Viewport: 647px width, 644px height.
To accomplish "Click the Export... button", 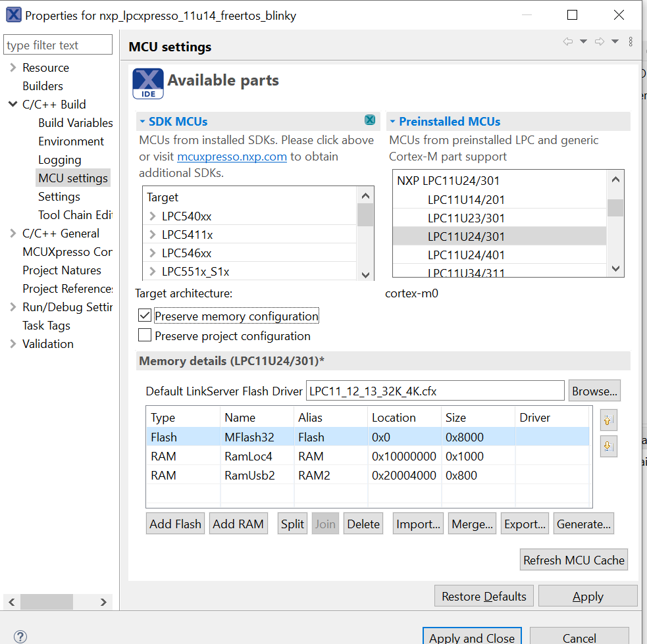I will (x=525, y=524).
